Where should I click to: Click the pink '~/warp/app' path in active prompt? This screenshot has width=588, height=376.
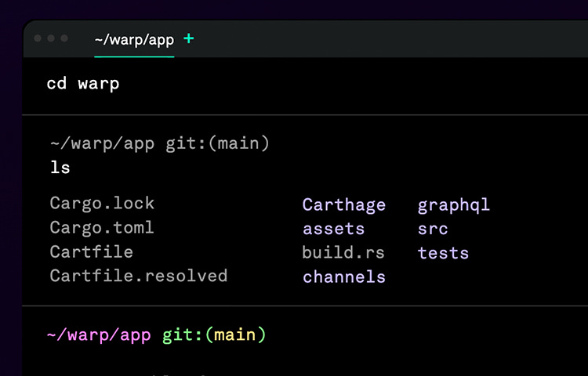click(x=99, y=334)
